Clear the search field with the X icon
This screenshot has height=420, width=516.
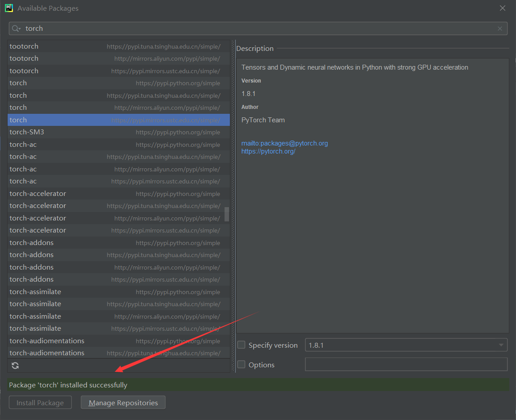click(500, 29)
